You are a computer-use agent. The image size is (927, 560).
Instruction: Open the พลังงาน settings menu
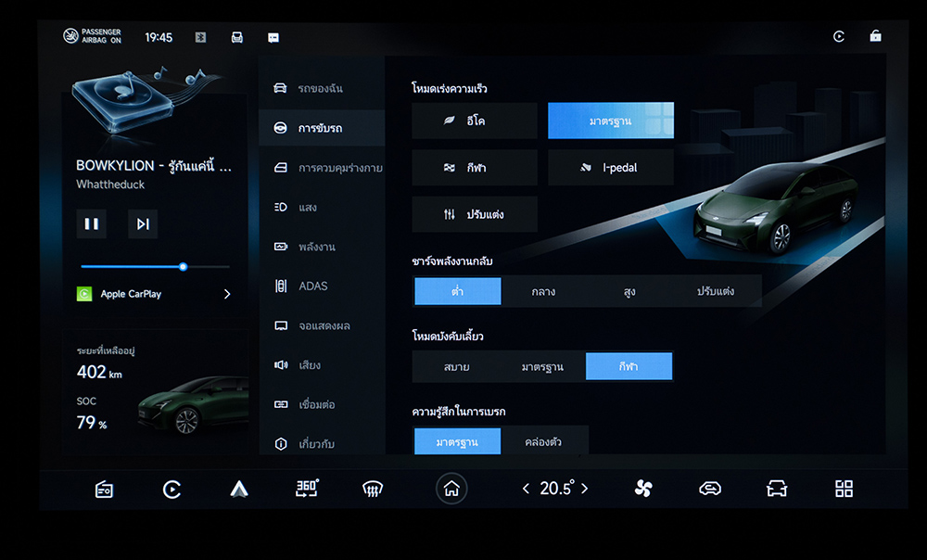[x=316, y=248]
